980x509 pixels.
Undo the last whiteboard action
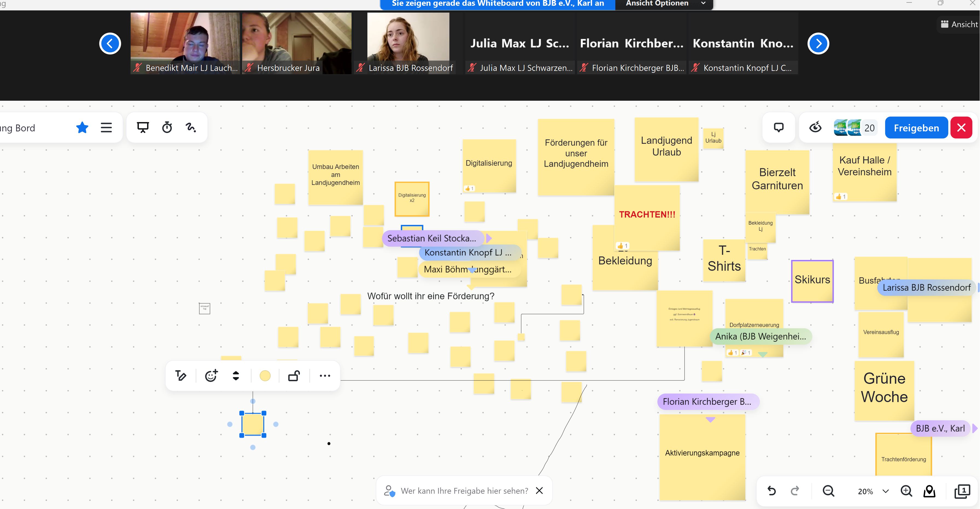[x=771, y=491]
